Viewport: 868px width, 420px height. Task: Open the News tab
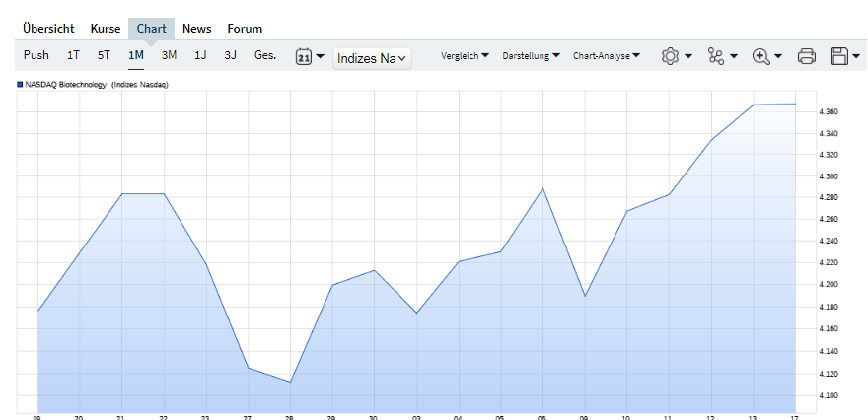click(x=197, y=29)
